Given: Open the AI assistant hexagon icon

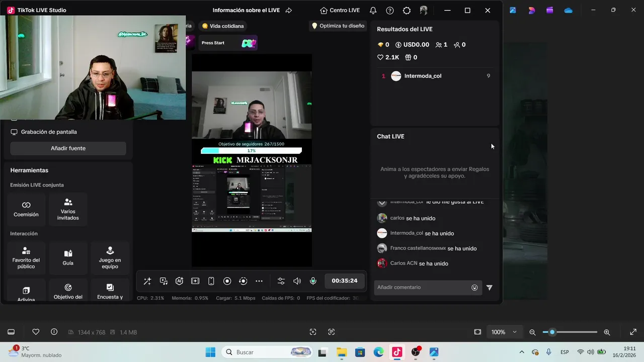Looking at the screenshot, I should point(179,281).
